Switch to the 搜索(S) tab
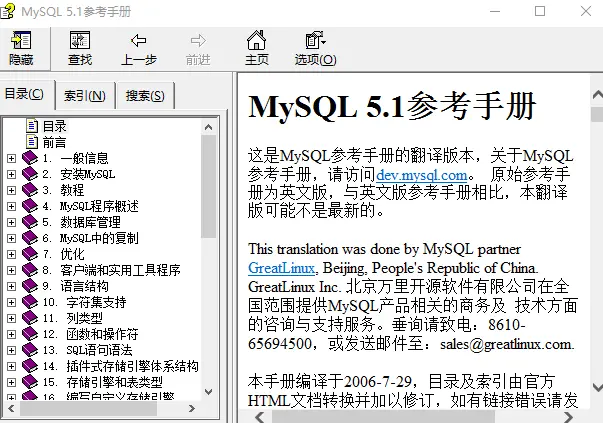 [145, 96]
